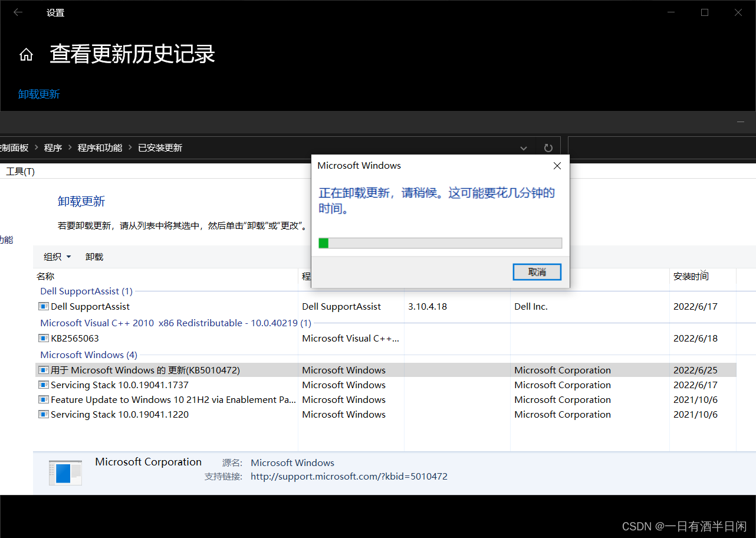The height and width of the screenshot is (538, 756).
Task: Click the Microsoft Corporation details pane thumbnail
Action: (65, 473)
